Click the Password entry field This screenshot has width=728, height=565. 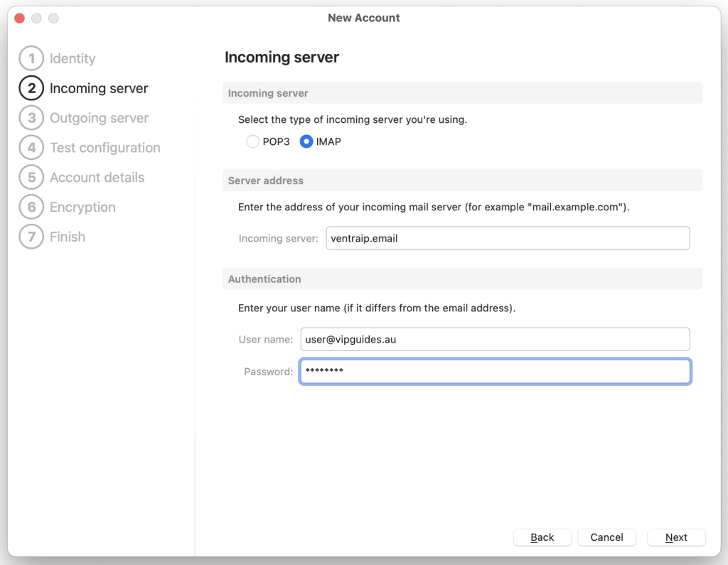[495, 372]
